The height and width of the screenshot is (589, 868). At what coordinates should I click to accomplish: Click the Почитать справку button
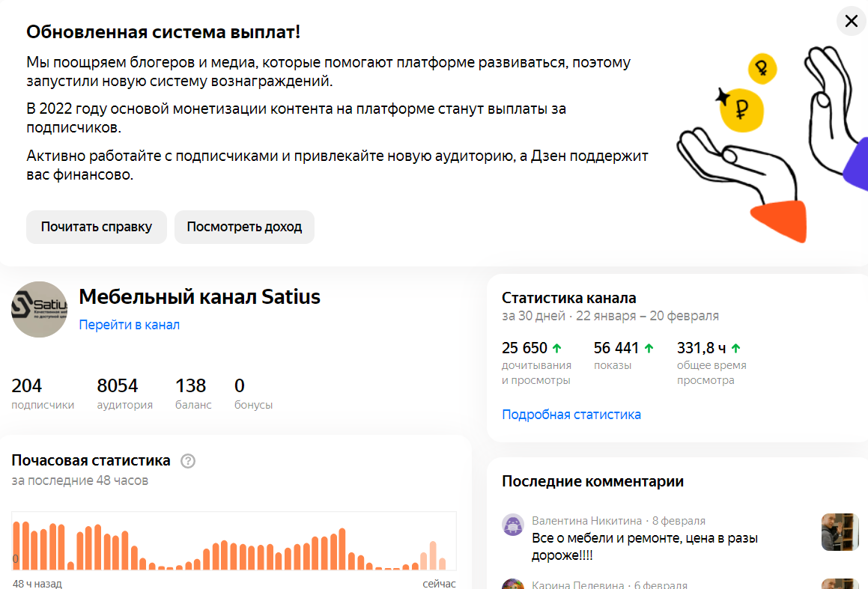click(97, 227)
